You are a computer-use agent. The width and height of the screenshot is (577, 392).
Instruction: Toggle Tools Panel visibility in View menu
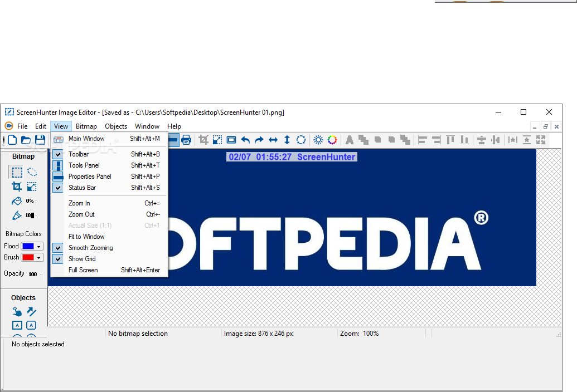click(109, 165)
